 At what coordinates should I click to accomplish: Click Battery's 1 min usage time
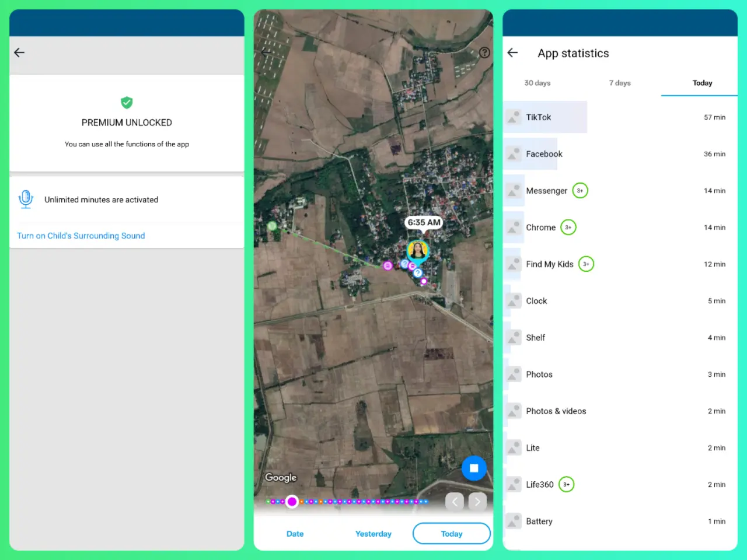click(717, 521)
